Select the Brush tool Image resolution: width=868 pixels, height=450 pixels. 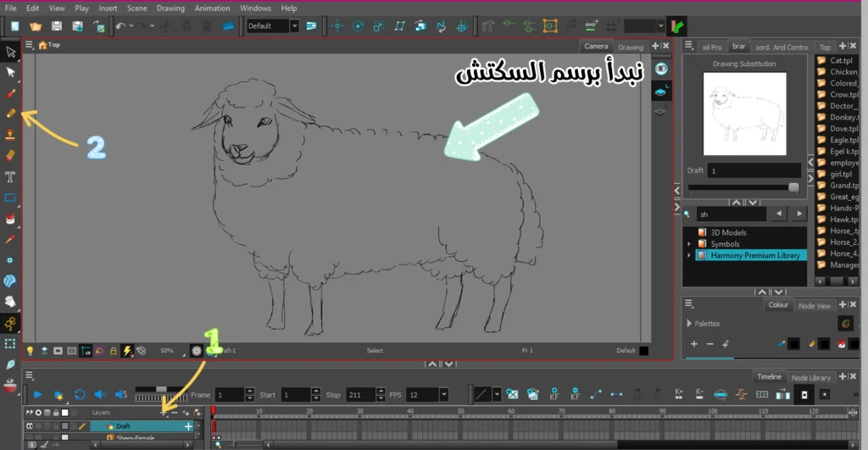pos(10,93)
